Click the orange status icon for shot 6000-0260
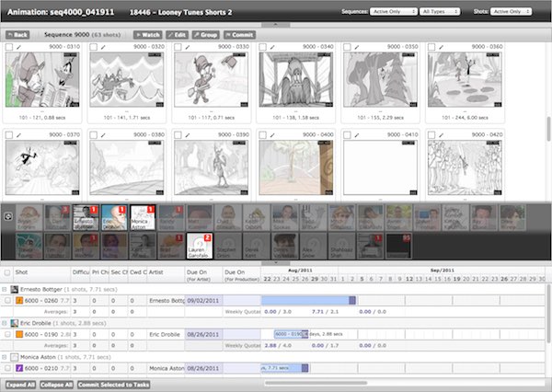 19,300
